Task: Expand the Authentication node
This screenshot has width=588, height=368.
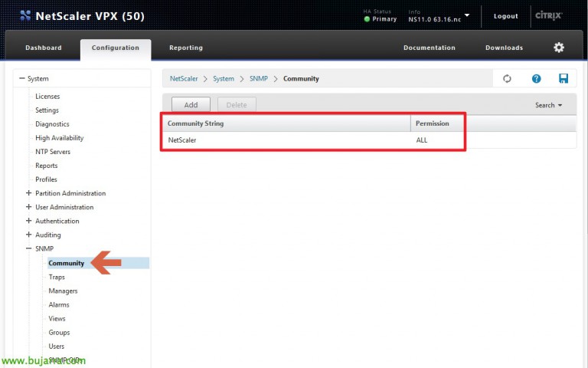Action: [x=28, y=221]
